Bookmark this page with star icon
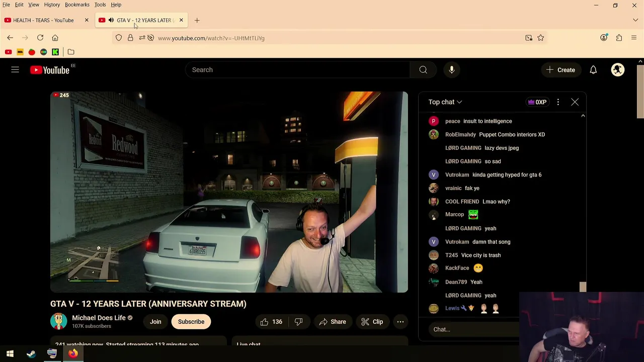 [x=540, y=38]
